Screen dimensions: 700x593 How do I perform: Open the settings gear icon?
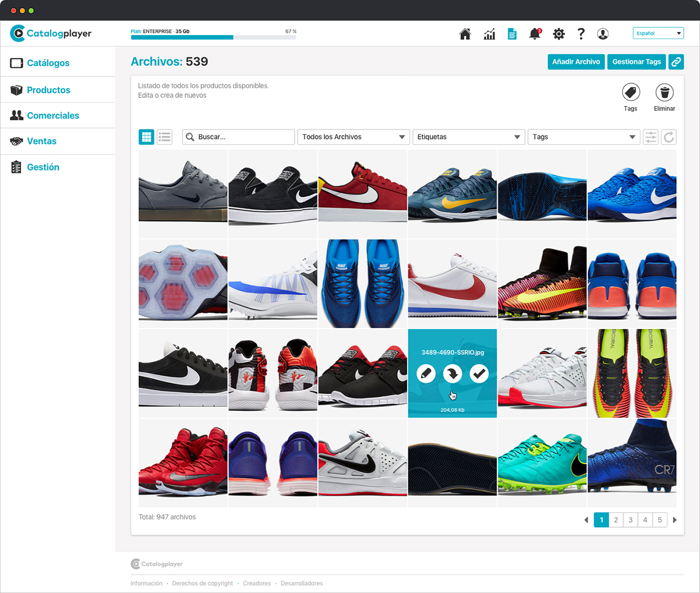coord(559,34)
